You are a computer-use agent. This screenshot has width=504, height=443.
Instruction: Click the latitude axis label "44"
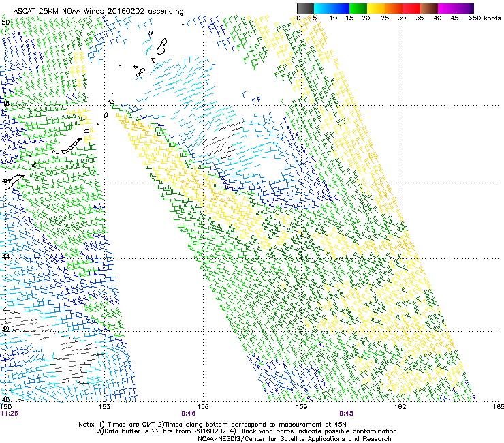pos(5,257)
